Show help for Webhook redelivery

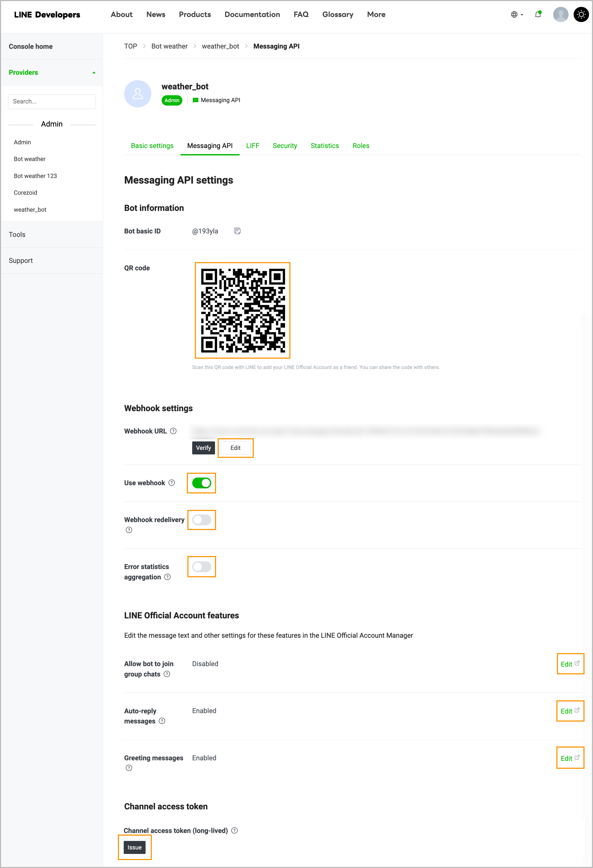pos(129,530)
